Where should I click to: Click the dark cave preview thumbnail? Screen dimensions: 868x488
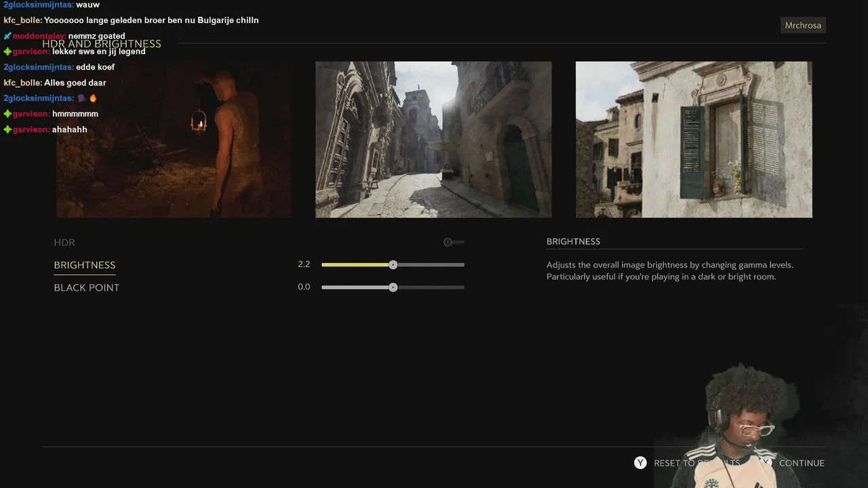(174, 140)
